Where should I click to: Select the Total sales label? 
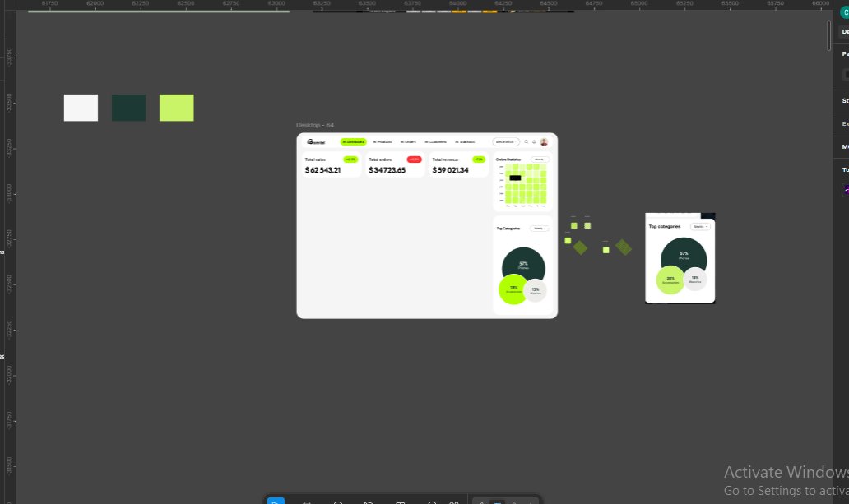315,160
